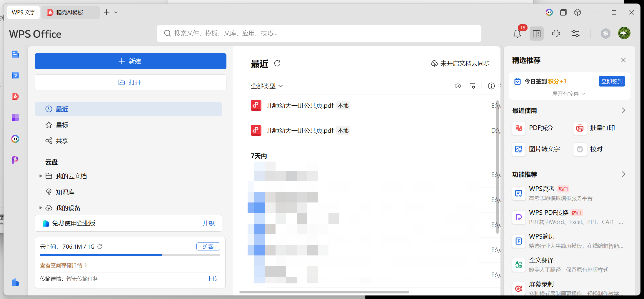Expand the 最近使用 section arrow
This screenshot has width=644, height=299.
point(623,111)
